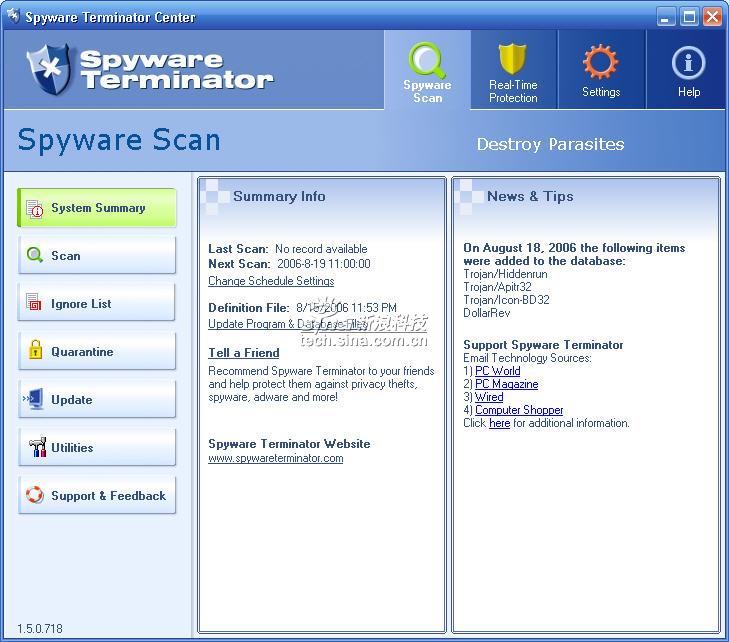Open the Help info tab
The width and height of the screenshot is (729, 642).
688,71
